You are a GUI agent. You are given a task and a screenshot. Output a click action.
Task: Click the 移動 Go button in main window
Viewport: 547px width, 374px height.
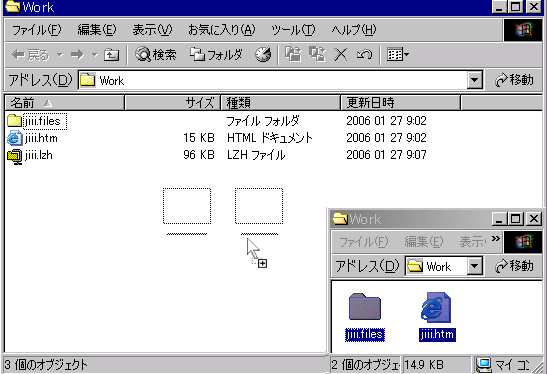pos(514,80)
